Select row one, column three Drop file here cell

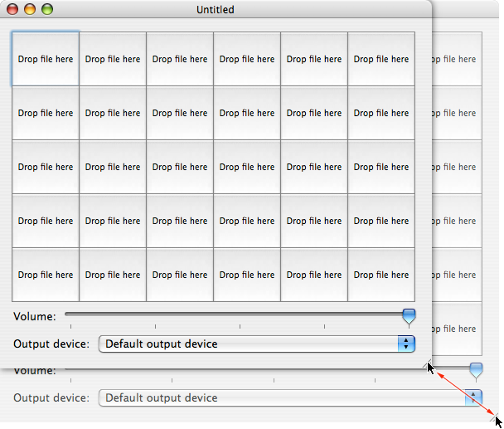click(180, 59)
